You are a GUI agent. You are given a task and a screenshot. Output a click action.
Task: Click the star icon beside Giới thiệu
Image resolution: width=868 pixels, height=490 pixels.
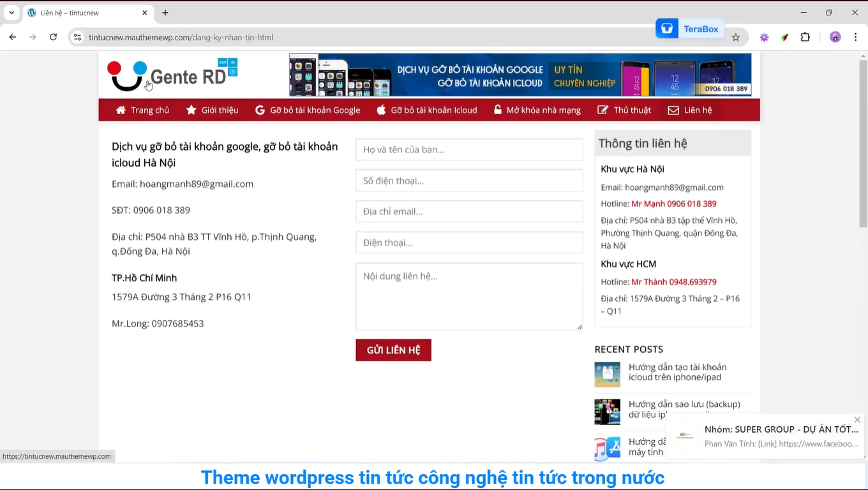191,110
